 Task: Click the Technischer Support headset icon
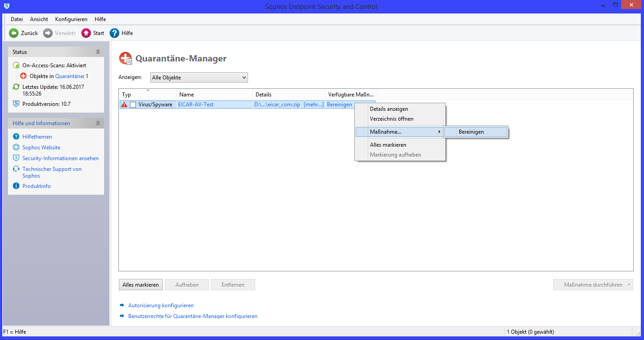coord(16,169)
